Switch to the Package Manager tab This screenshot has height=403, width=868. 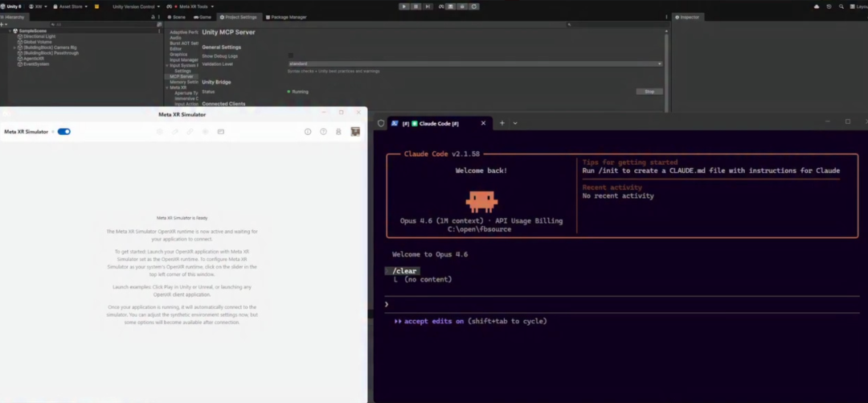tap(286, 17)
